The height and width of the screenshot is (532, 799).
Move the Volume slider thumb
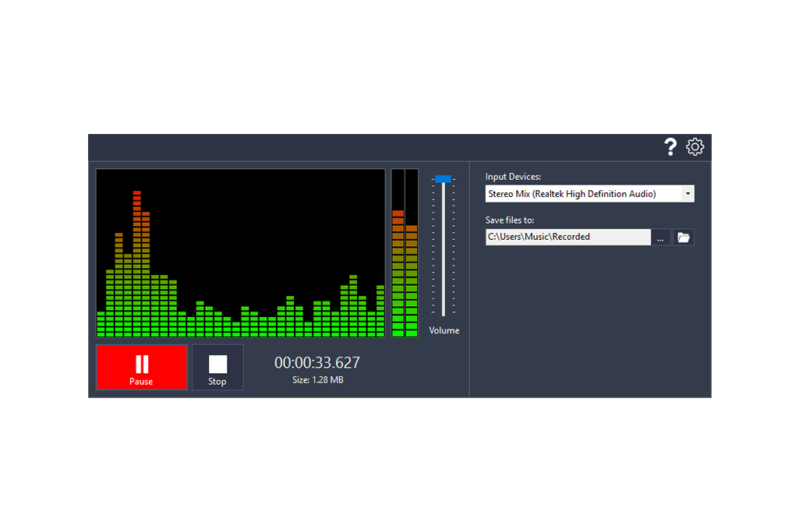444,178
